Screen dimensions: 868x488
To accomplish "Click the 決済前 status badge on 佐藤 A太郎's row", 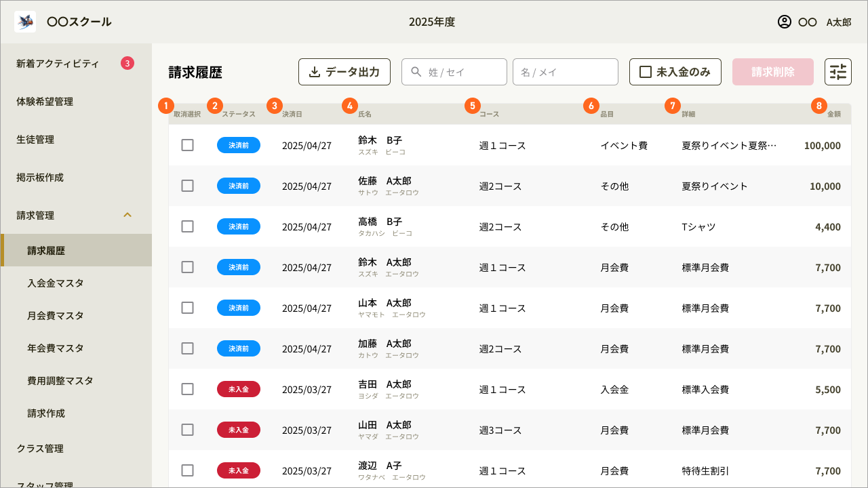I will pyautogui.click(x=238, y=185).
